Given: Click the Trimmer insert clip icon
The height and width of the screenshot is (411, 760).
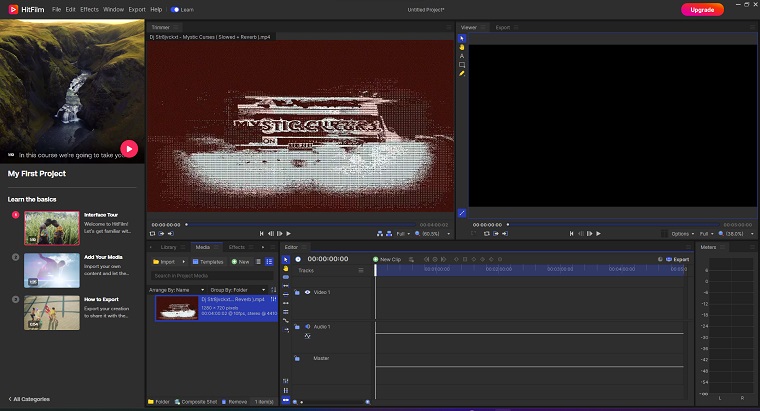Looking at the screenshot, I should pos(380,234).
